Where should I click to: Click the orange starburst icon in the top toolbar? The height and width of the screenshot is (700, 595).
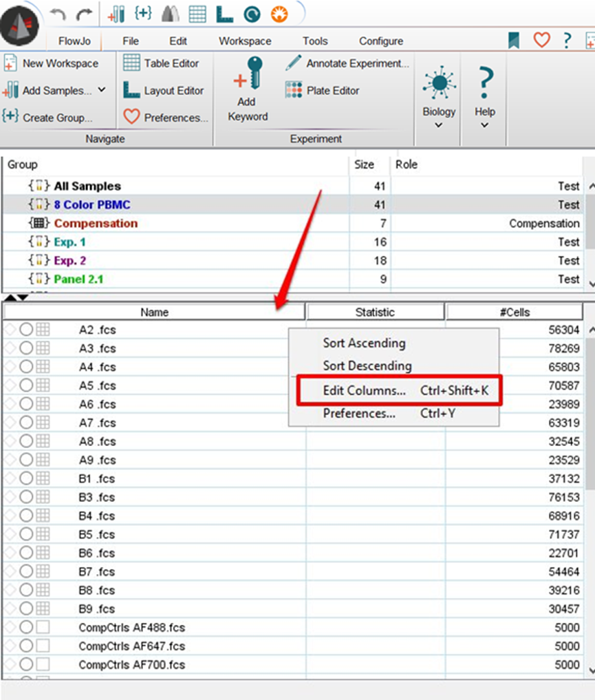[x=279, y=14]
